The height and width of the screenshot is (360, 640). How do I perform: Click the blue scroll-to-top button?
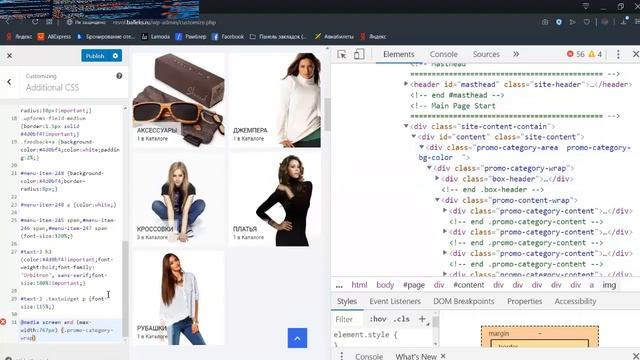point(297,338)
